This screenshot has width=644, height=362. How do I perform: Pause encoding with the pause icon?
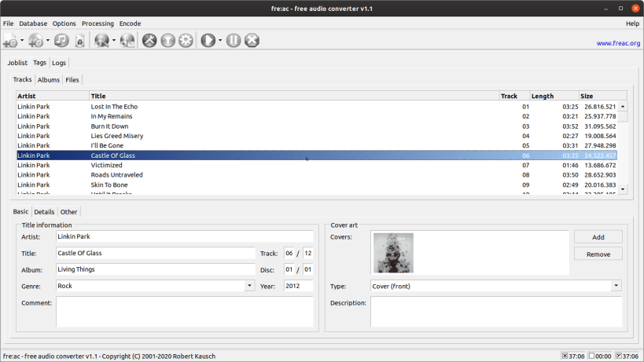pos(234,40)
